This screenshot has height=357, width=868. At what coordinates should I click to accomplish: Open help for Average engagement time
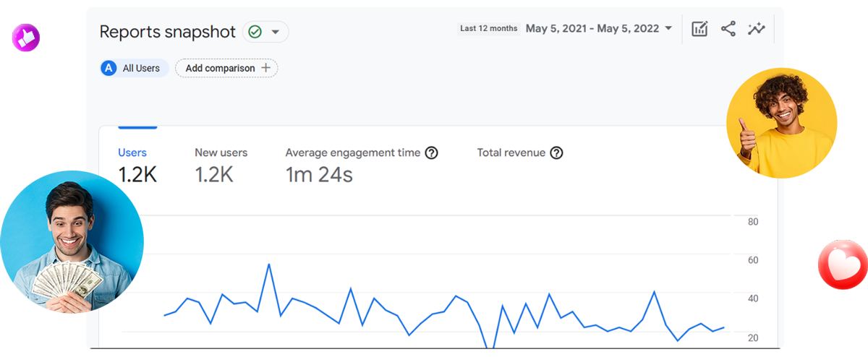tap(432, 152)
